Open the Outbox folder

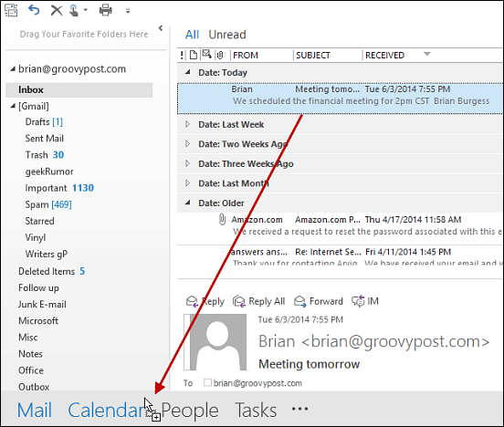point(34,387)
